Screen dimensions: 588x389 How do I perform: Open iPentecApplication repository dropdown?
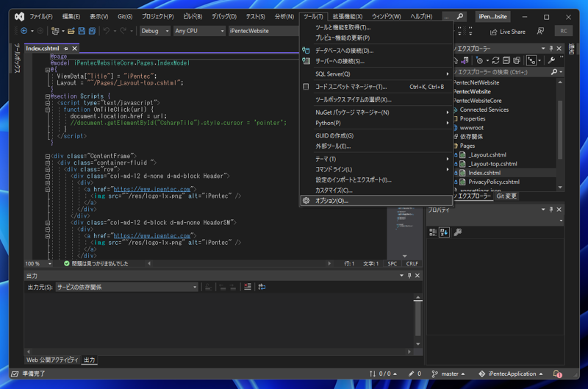point(510,374)
